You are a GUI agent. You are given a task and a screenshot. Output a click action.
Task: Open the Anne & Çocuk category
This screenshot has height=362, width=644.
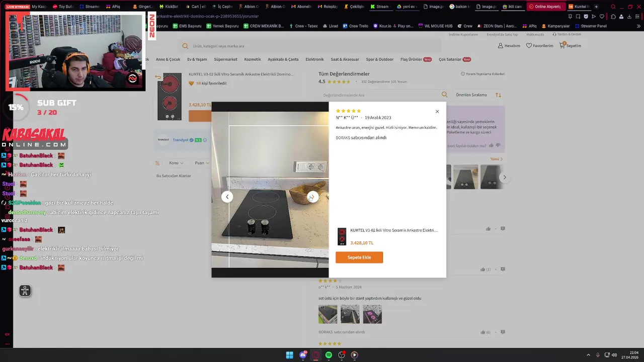[x=168, y=59]
